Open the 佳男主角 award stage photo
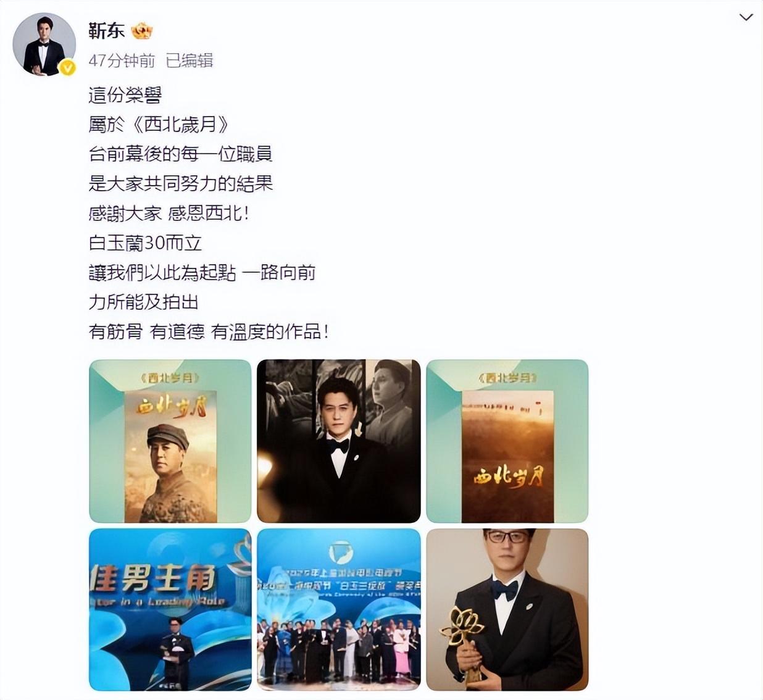763x700 pixels. (170, 609)
